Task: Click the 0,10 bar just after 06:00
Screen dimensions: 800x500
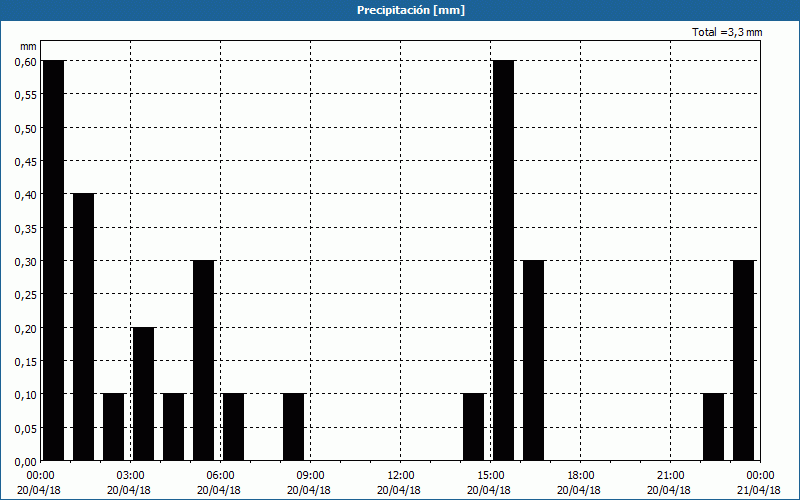Action: point(234,427)
